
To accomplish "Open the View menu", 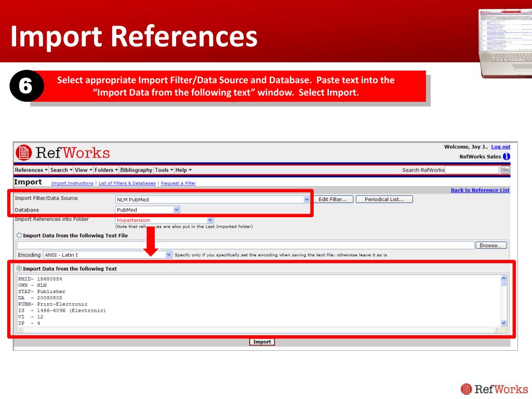I will (x=84, y=170).
